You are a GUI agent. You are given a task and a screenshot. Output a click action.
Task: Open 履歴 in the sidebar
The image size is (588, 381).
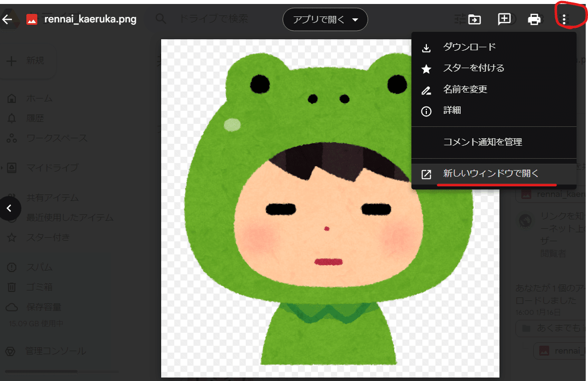click(x=35, y=118)
